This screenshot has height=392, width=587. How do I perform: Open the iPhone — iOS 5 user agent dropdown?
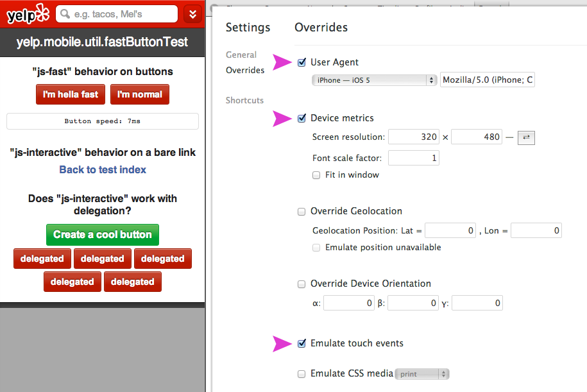pyautogui.click(x=375, y=80)
